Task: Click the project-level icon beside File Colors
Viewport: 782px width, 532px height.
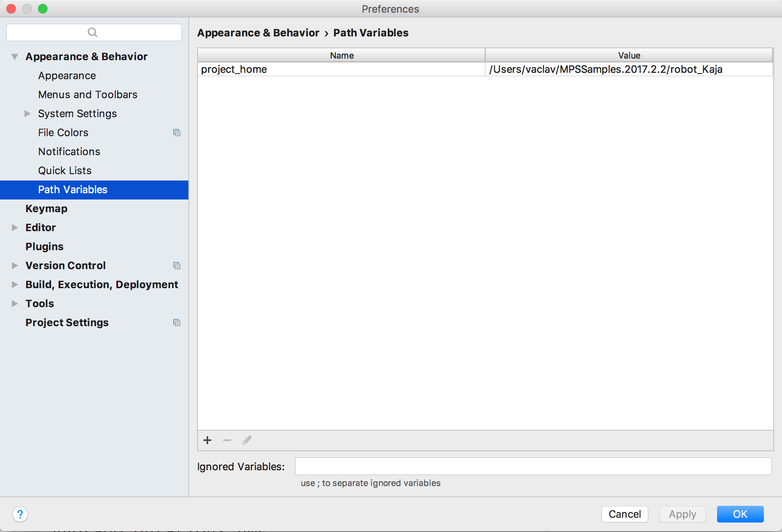Action: pyautogui.click(x=177, y=133)
